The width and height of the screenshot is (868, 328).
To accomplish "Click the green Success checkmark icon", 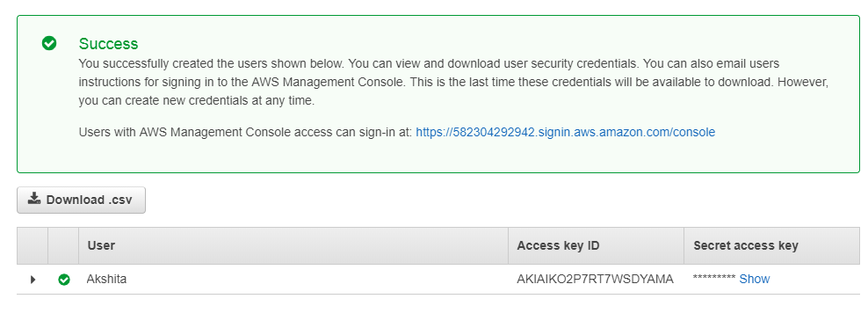I will 49,43.
